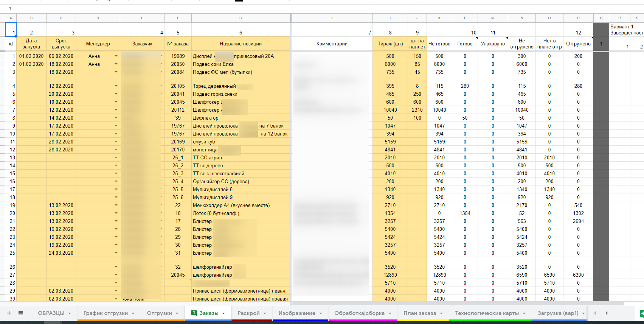644x324 pixels.
Task: Open dropdown arrow on Заказы tab
Action: 223,313
